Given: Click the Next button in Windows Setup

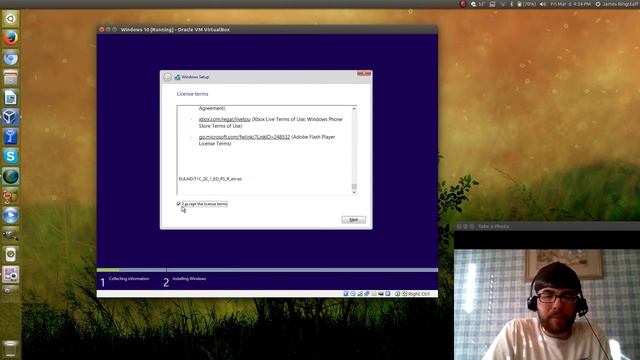Looking at the screenshot, I should 353,220.
